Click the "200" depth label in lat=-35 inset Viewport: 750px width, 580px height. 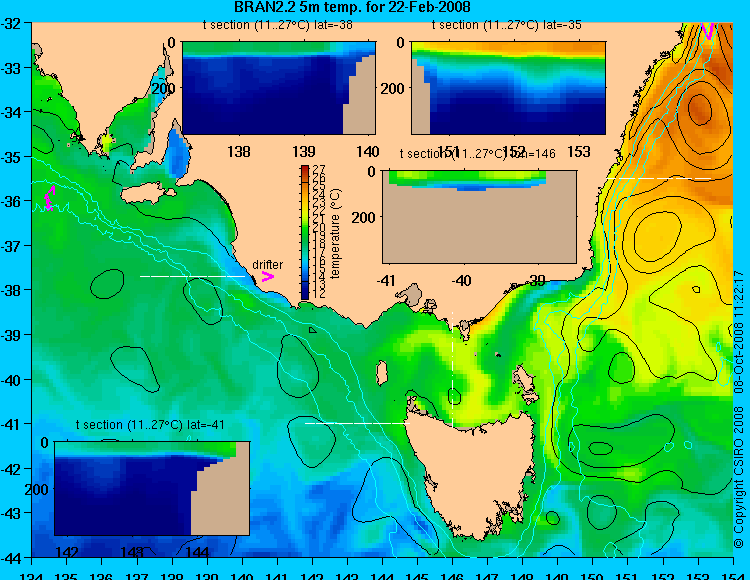point(392,88)
